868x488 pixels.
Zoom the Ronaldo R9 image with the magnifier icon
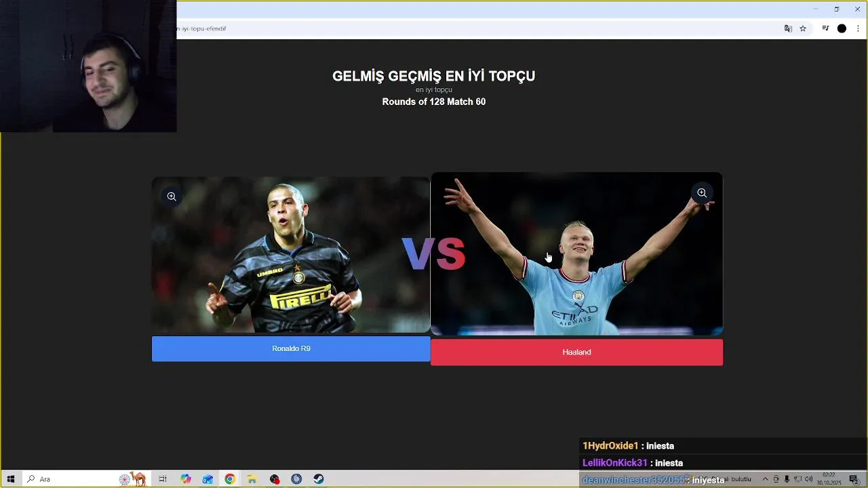(x=172, y=197)
